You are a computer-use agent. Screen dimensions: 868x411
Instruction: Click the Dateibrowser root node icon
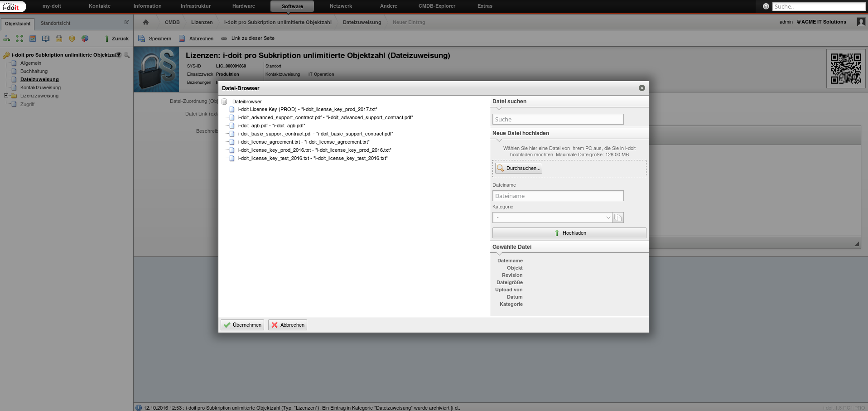pos(224,102)
